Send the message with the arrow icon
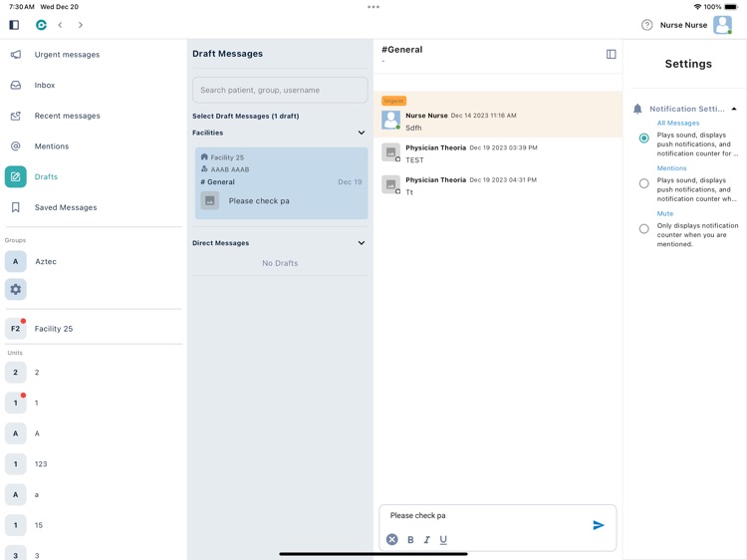The height and width of the screenshot is (560, 747). [x=599, y=525]
